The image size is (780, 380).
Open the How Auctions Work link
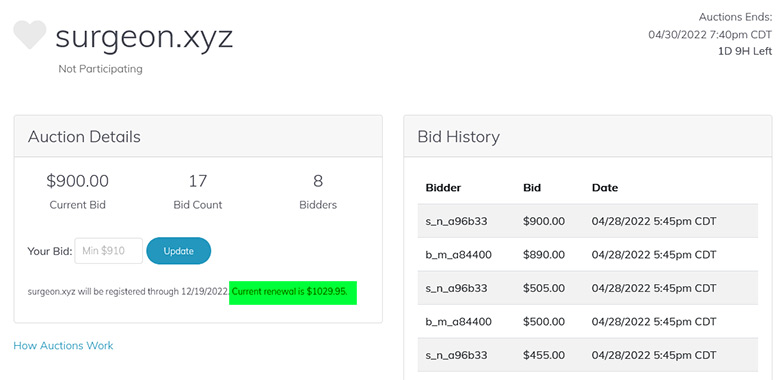(63, 345)
